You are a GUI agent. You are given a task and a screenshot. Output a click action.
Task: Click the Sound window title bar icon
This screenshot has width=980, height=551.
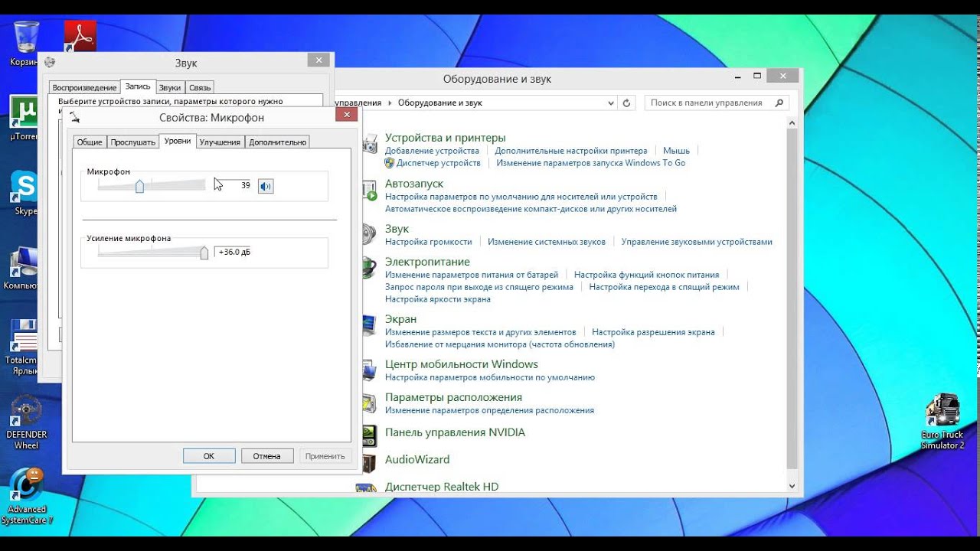(50, 63)
